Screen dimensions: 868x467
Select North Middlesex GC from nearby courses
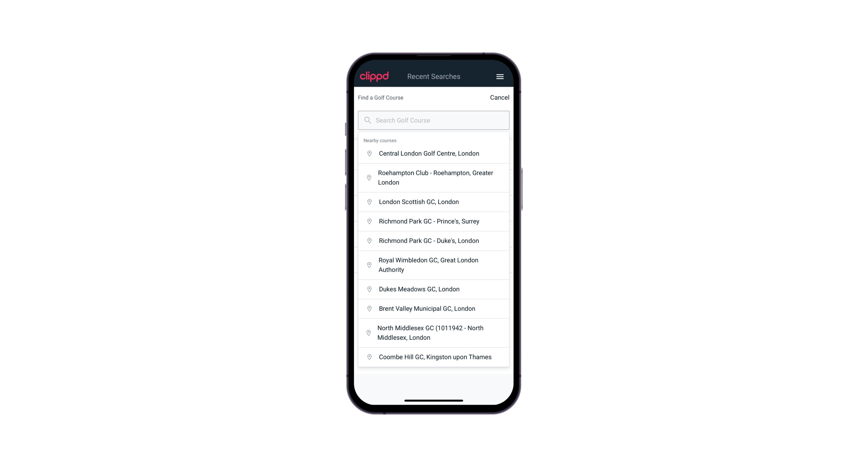434,332
